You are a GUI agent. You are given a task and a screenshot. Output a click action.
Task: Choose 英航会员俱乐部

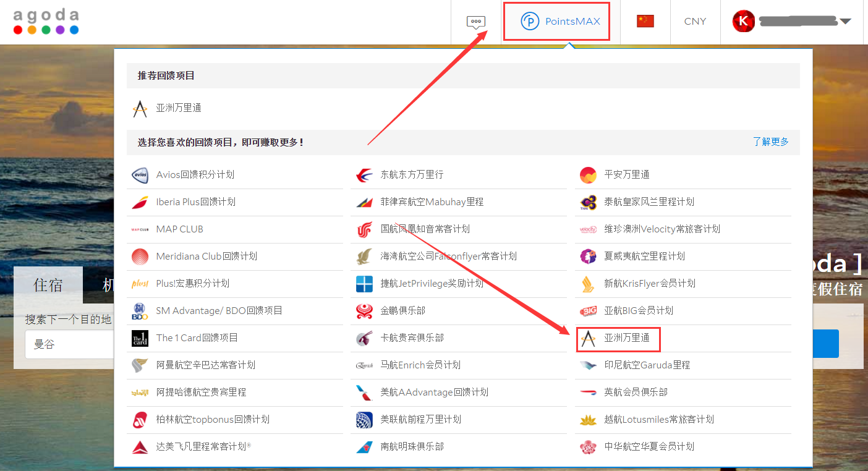636,392
